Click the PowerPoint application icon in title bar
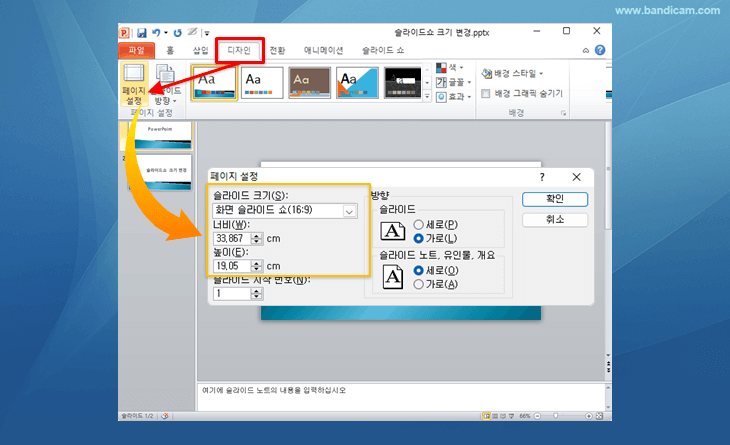This screenshot has height=445, width=730. pyautogui.click(x=124, y=33)
